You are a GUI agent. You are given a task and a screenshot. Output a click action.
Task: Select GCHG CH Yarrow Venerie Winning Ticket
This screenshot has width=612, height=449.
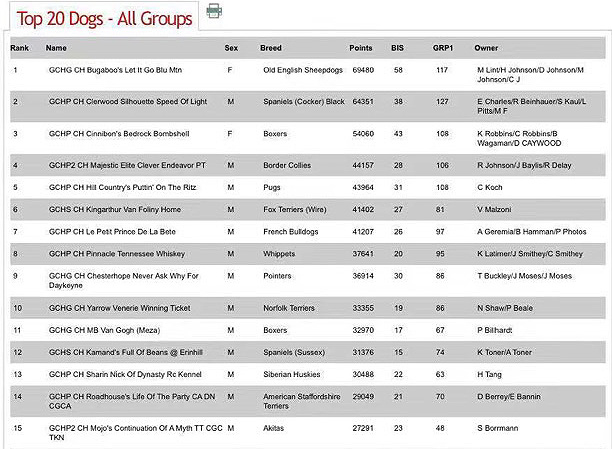coord(120,308)
